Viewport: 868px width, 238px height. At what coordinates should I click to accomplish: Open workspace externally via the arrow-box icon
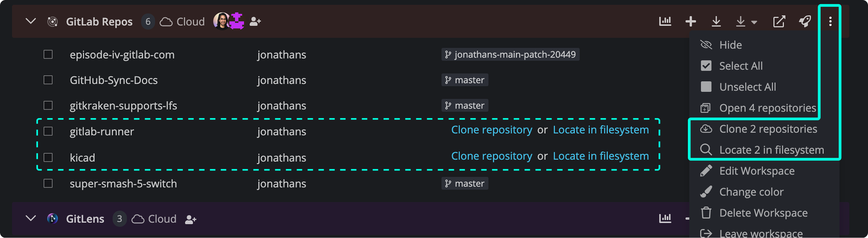click(779, 21)
